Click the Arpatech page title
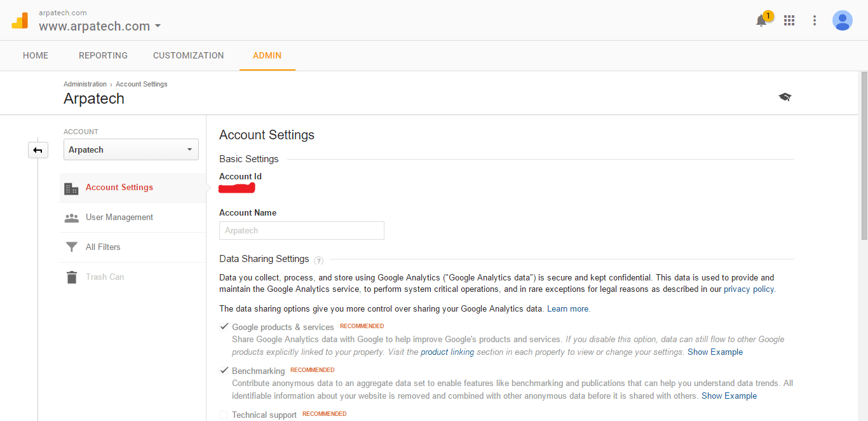The height and width of the screenshot is (421, 868). (94, 99)
